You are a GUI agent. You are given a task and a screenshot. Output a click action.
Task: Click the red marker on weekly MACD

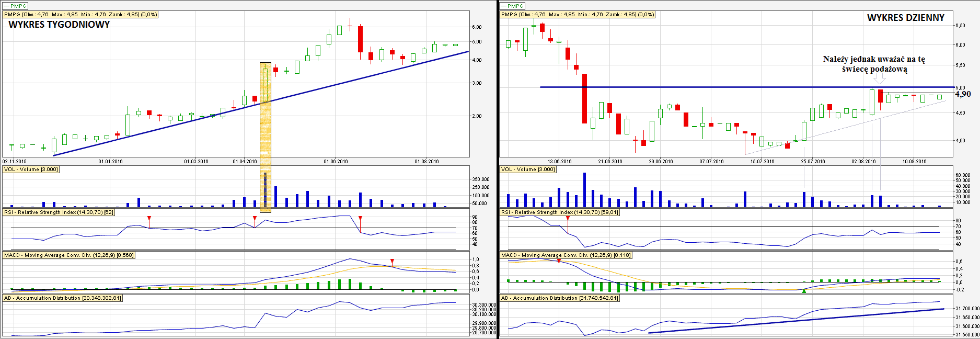tap(393, 261)
